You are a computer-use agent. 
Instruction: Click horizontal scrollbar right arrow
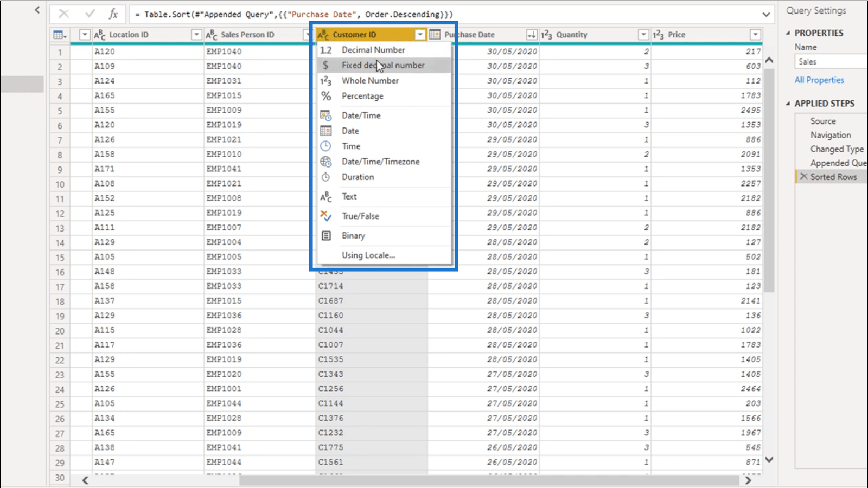(748, 480)
